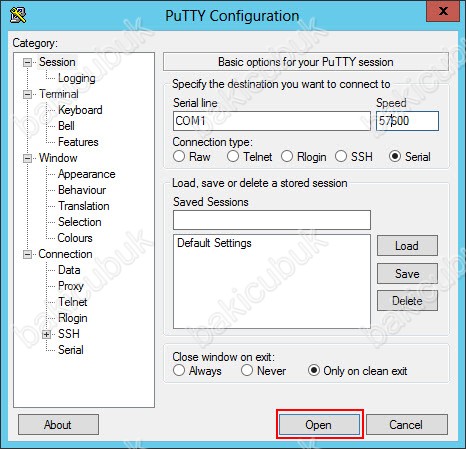Open the Selection category
The height and width of the screenshot is (449, 466).
click(x=79, y=222)
